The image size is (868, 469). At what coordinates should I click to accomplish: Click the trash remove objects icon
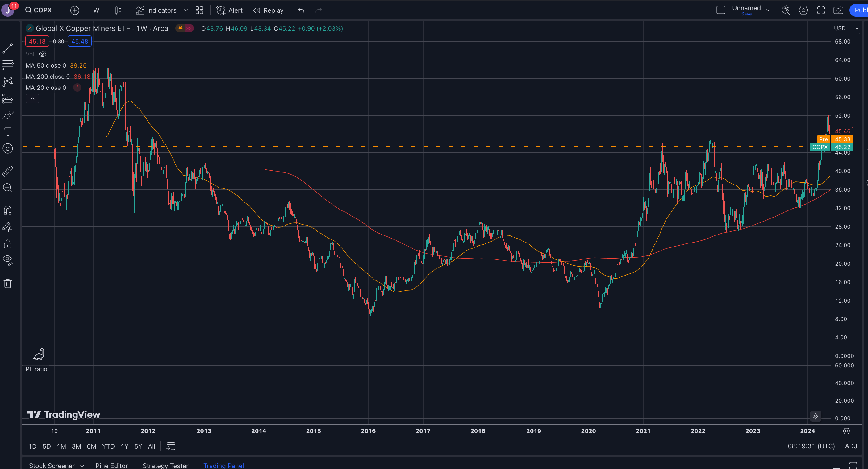(8, 283)
